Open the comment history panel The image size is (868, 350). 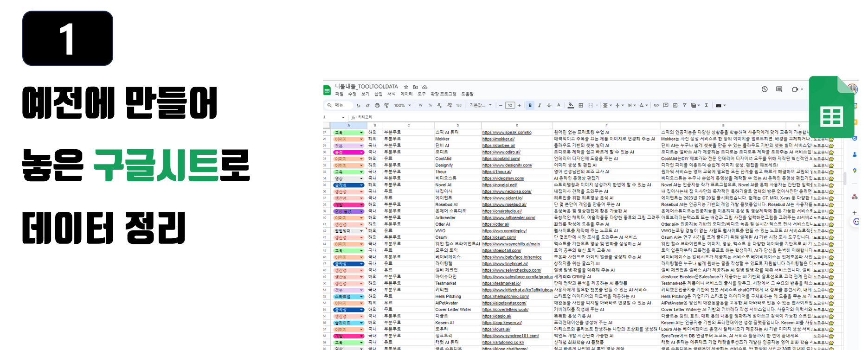point(779,89)
